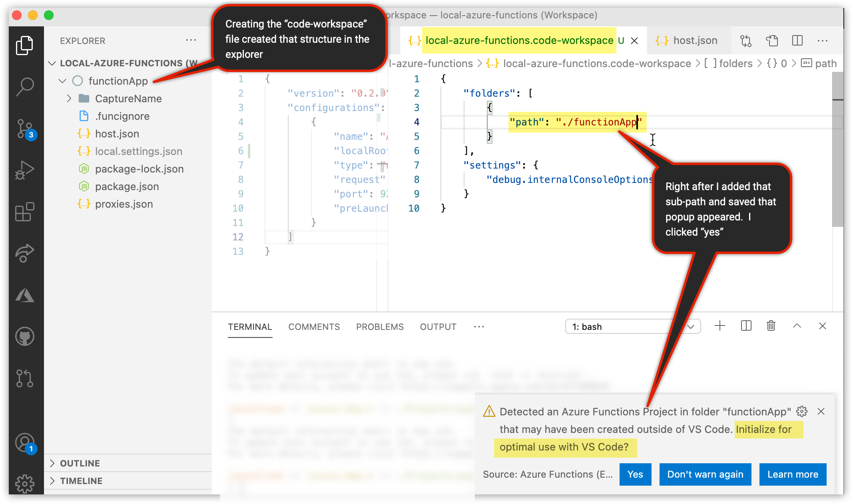Open the Extensions view

[25, 212]
